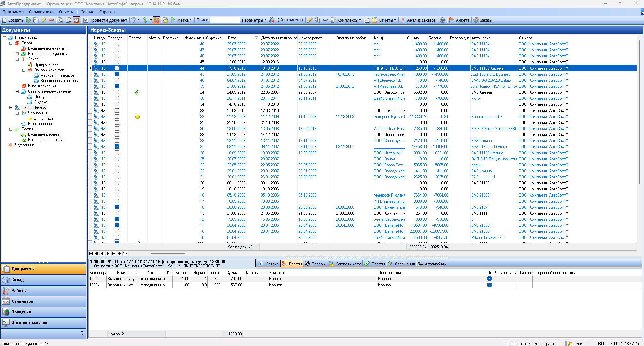Click the Поиск search input field
The width and height of the screenshot is (644, 346).
point(224,20)
